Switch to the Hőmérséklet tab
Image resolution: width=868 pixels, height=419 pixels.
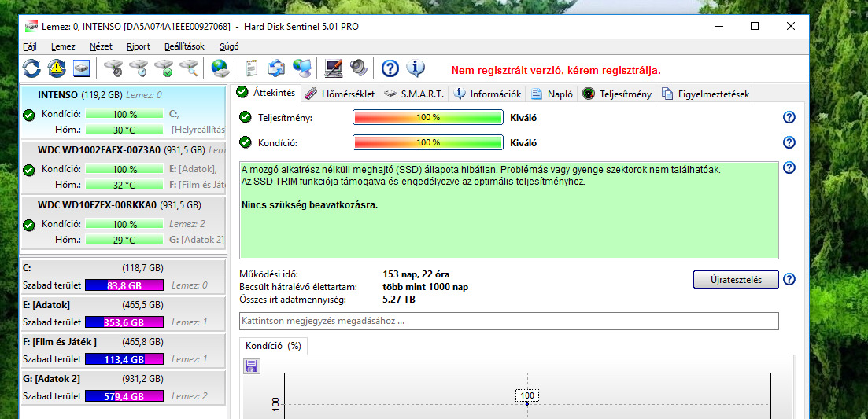tap(340, 94)
